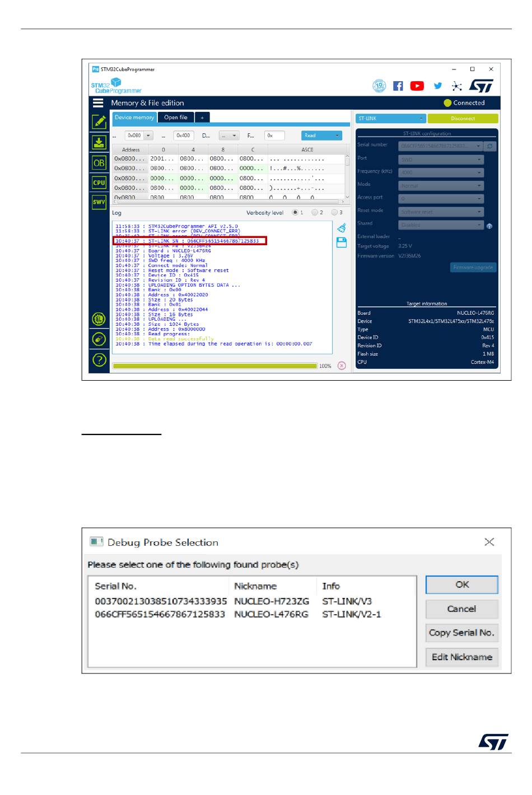Click the ST logo in the header
This screenshot has width=532, height=795.
coord(481,86)
